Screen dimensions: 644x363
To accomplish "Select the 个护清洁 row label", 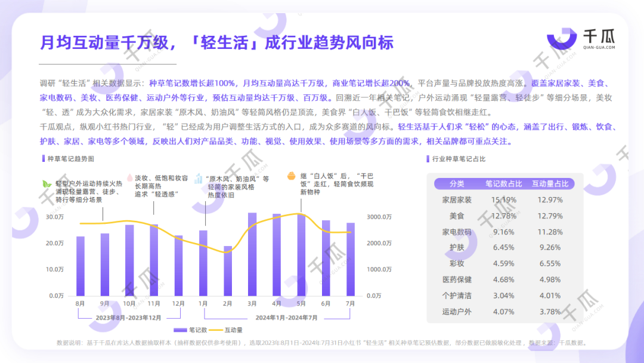I will [x=457, y=296].
